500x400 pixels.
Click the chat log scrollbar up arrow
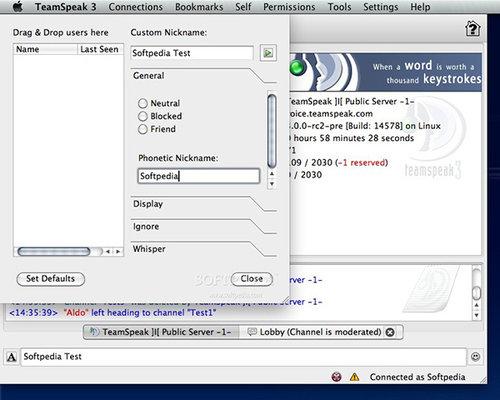(x=477, y=305)
